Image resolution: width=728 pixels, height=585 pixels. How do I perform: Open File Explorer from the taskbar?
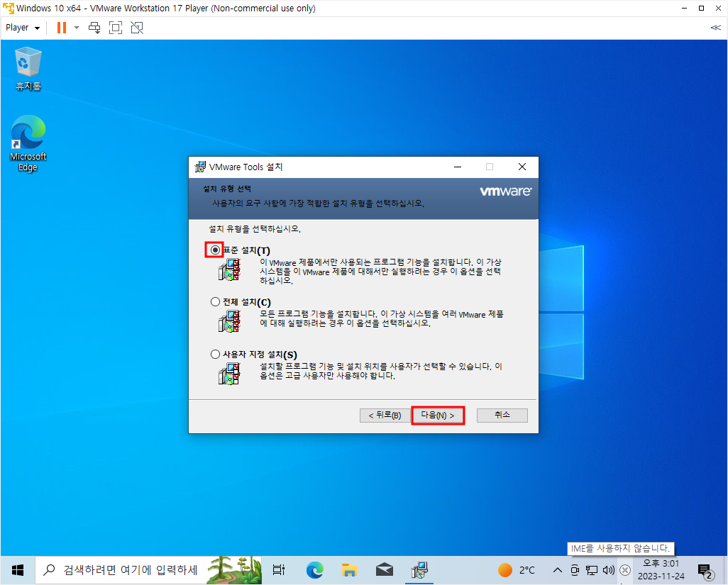349,570
